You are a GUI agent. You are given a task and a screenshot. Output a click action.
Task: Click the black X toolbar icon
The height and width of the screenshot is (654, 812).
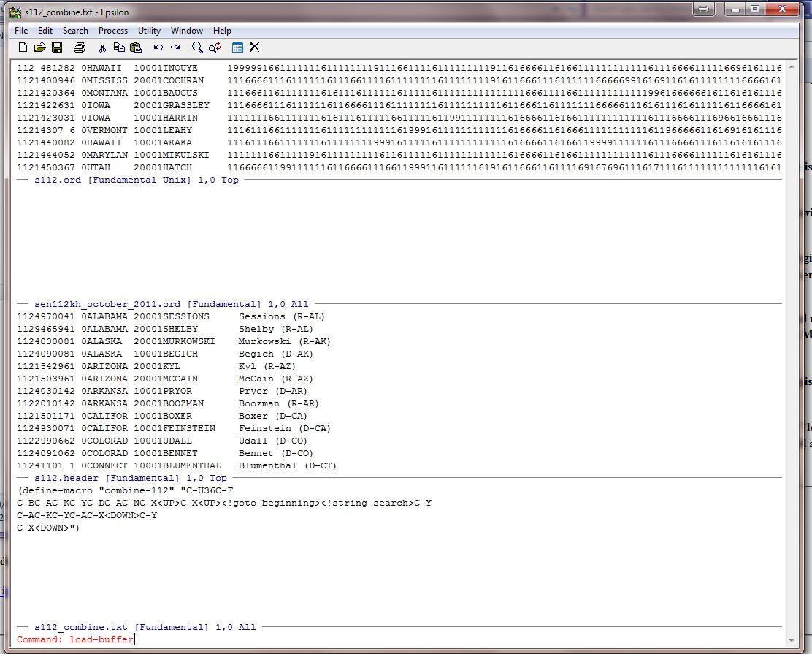pos(254,47)
